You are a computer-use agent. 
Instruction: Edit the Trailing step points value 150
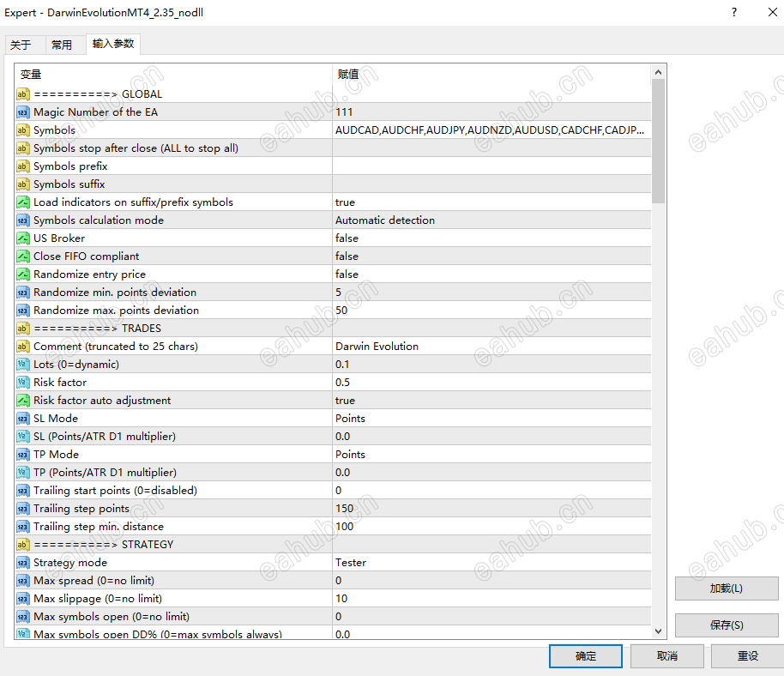pyautogui.click(x=492, y=508)
